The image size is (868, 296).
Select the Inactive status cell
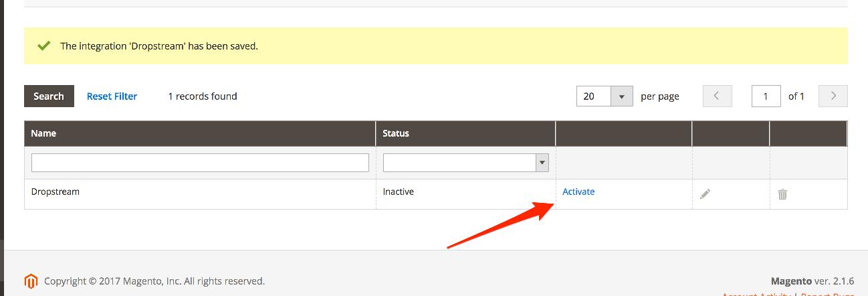click(x=465, y=194)
